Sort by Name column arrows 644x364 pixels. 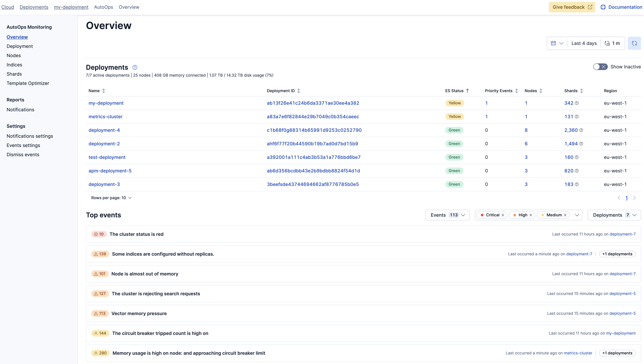(x=104, y=91)
